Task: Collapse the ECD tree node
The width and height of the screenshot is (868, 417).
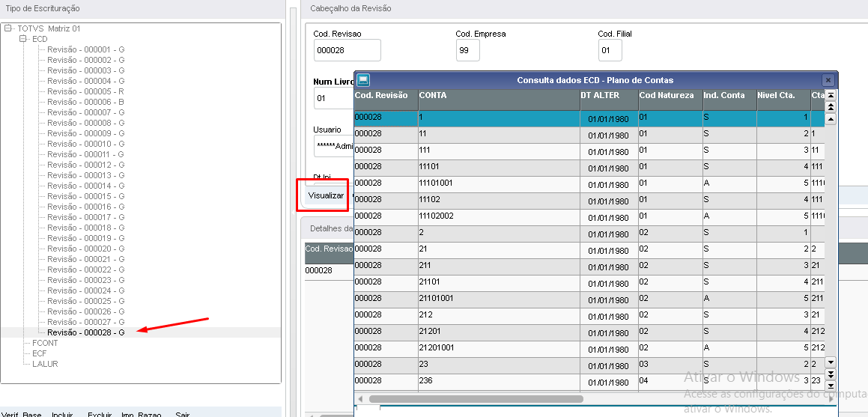Action: tap(22, 39)
